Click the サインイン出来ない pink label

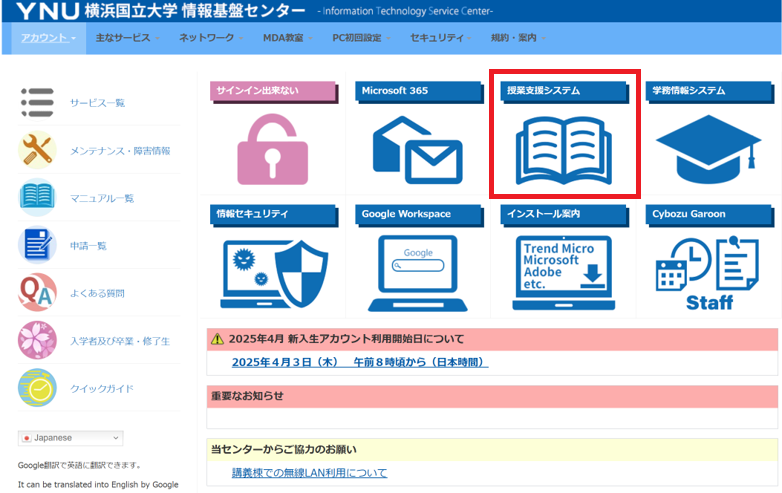[273, 91]
